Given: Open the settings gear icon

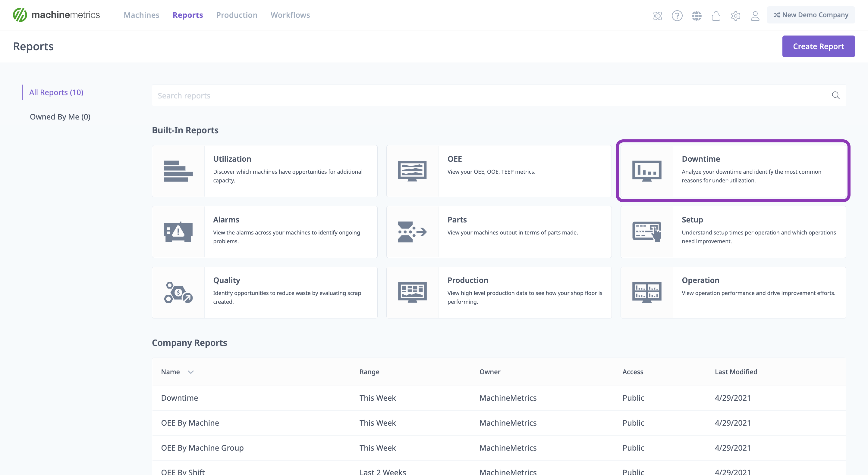Looking at the screenshot, I should click(736, 15).
